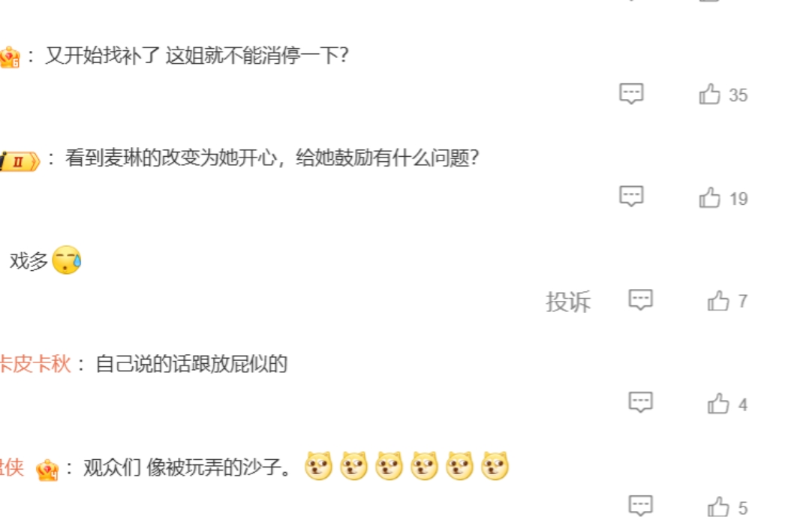This screenshot has height=532, width=785.
Task: Select the comment text 自己说的话跟放屁似的
Action: click(191, 364)
